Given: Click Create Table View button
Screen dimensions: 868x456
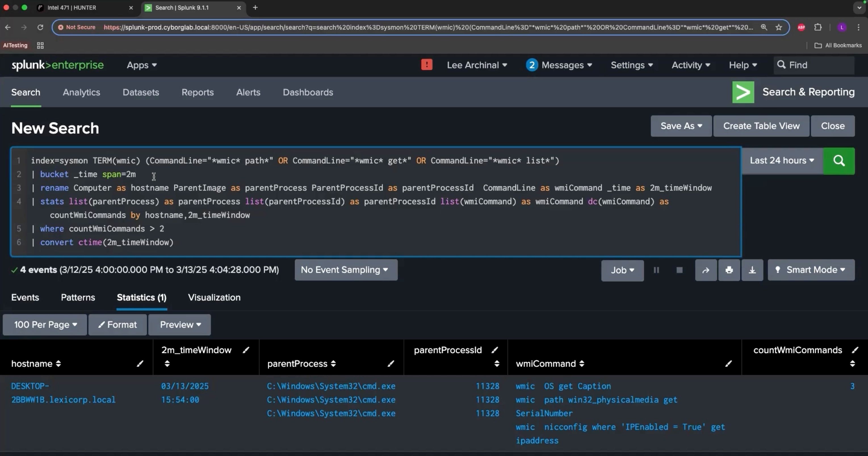Looking at the screenshot, I should coord(761,126).
